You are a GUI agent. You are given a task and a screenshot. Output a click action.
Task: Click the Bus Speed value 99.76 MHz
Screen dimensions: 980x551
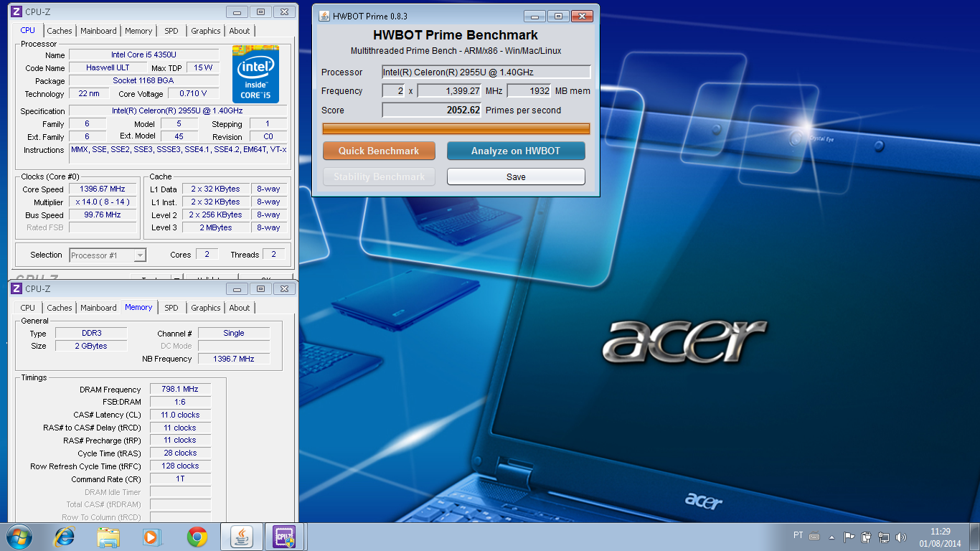click(103, 215)
